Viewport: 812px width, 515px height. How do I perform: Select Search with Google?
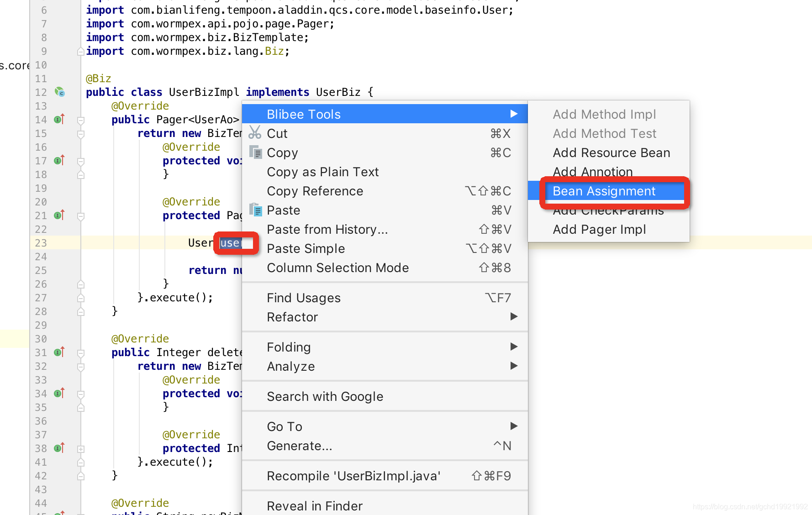click(385, 396)
